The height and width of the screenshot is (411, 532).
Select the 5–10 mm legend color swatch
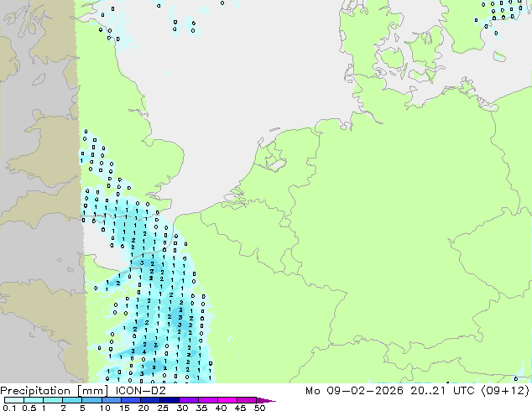(91, 400)
